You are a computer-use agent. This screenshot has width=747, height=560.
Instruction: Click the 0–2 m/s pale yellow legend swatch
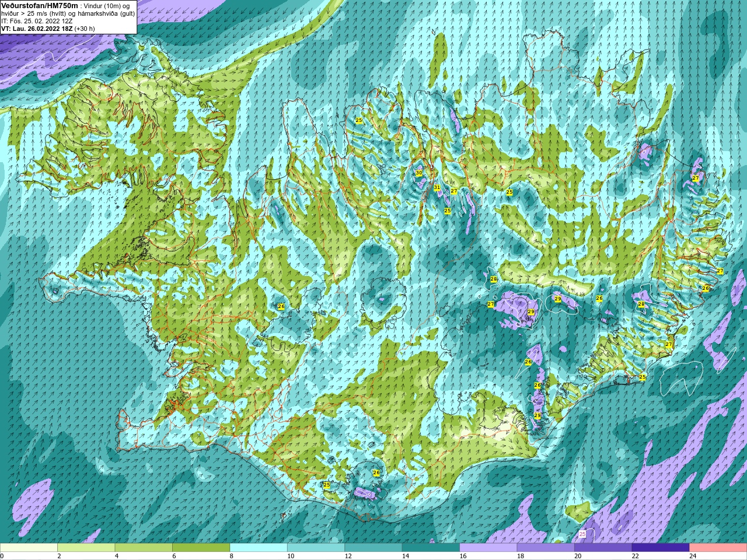coord(29,548)
